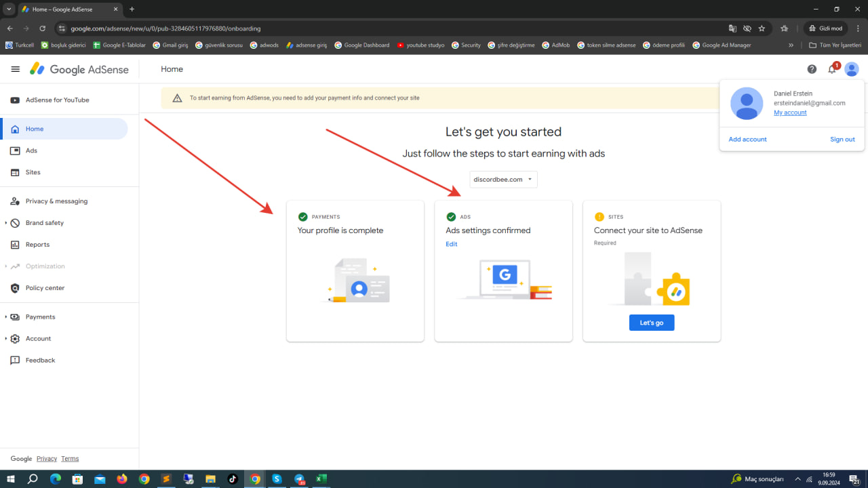Click the crossed-out eye icon in the address bar

[747, 28]
